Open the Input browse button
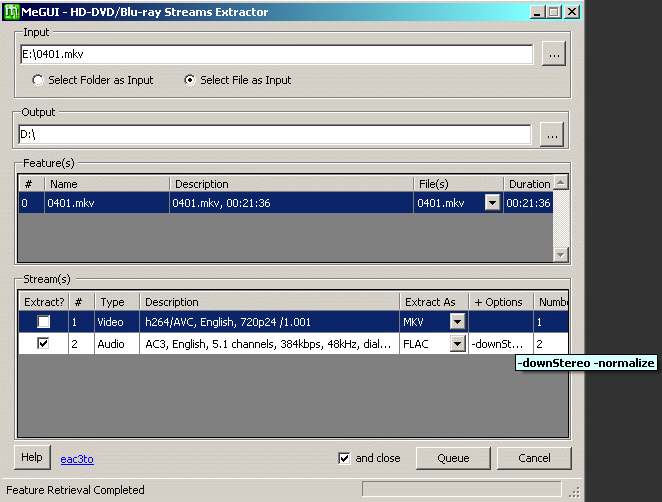Viewport: 662px width, 502px height. pyautogui.click(x=554, y=54)
